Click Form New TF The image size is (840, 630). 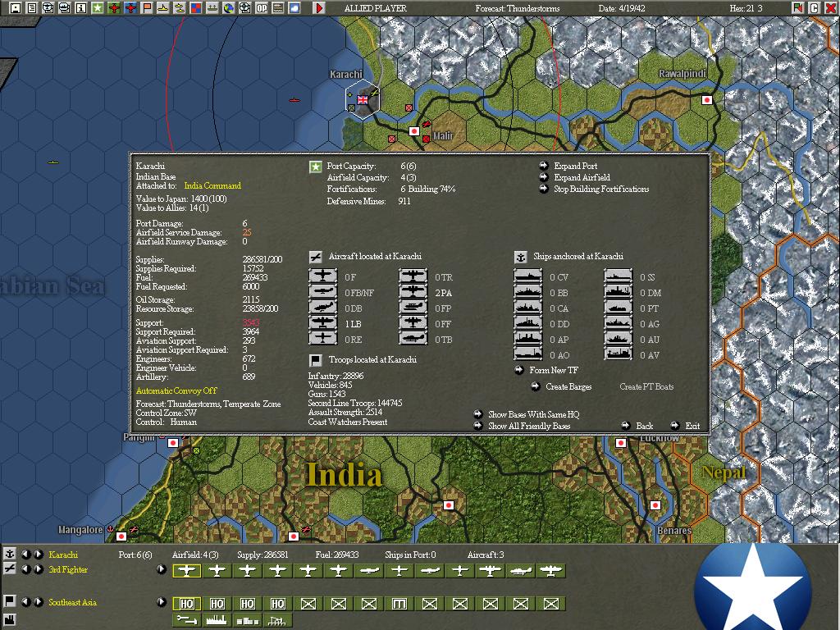[x=554, y=370]
